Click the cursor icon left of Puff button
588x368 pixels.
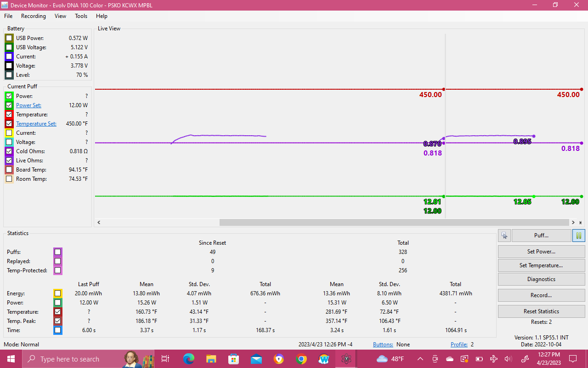[x=504, y=236]
